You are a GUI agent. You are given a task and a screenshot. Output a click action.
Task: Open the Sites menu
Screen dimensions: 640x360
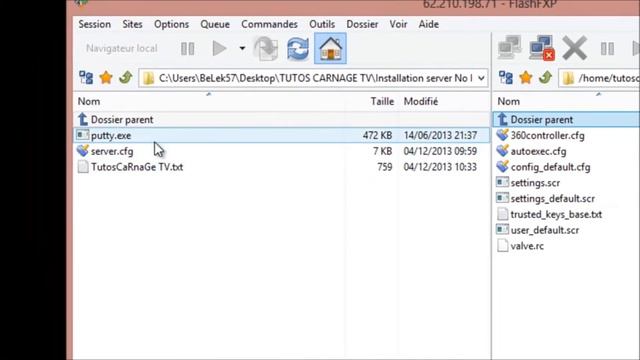point(132,24)
